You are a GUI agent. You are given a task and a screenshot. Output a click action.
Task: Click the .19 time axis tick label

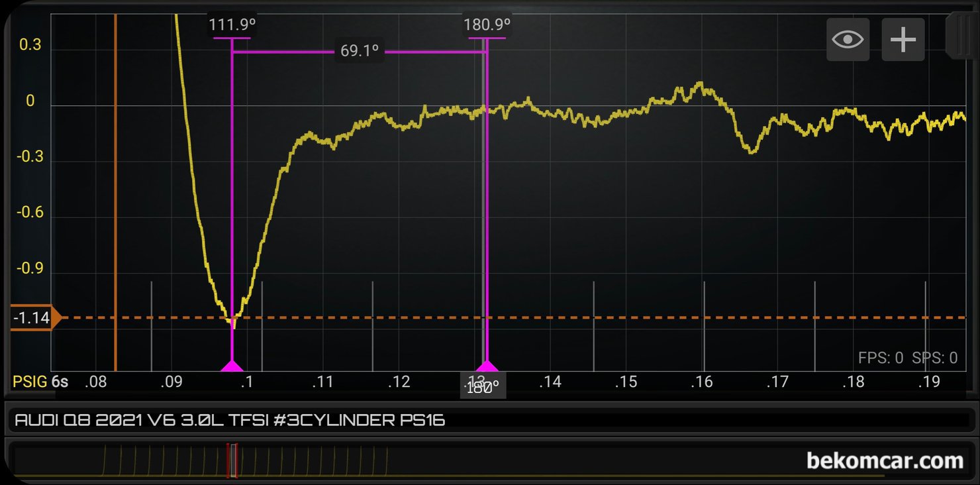pos(929,382)
